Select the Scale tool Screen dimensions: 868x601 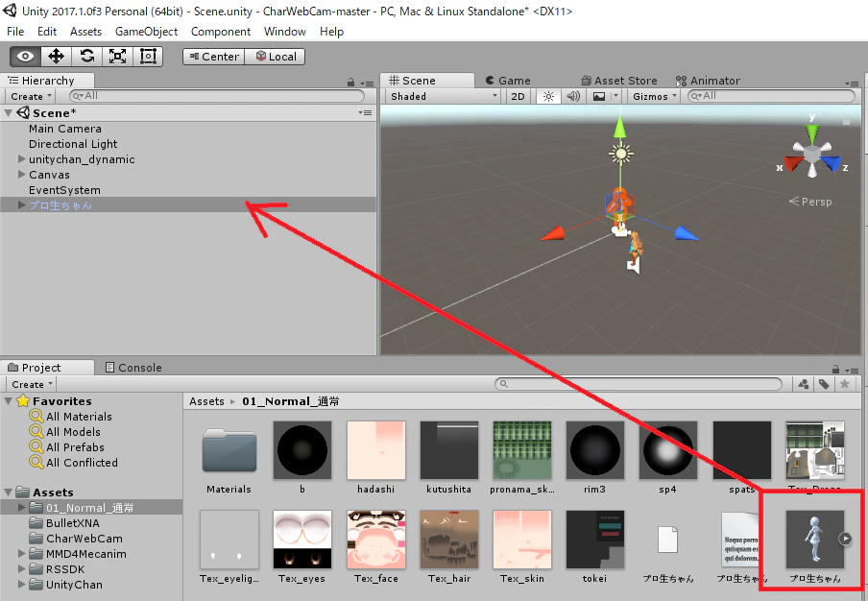coord(117,57)
